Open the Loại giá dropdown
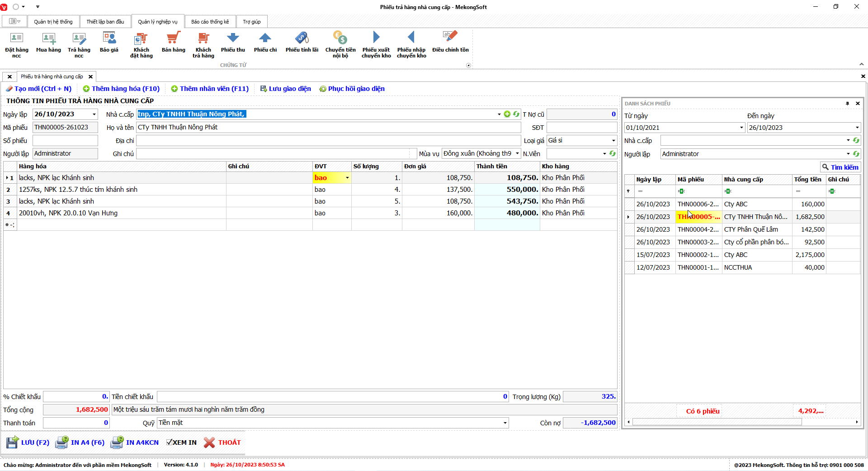This screenshot has width=868, height=471. pos(613,141)
